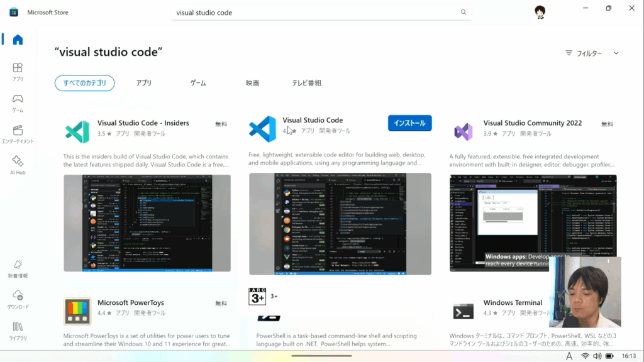The height and width of the screenshot is (362, 644).
Task: Switch to the テレビ番組 category tab
Action: click(x=306, y=83)
